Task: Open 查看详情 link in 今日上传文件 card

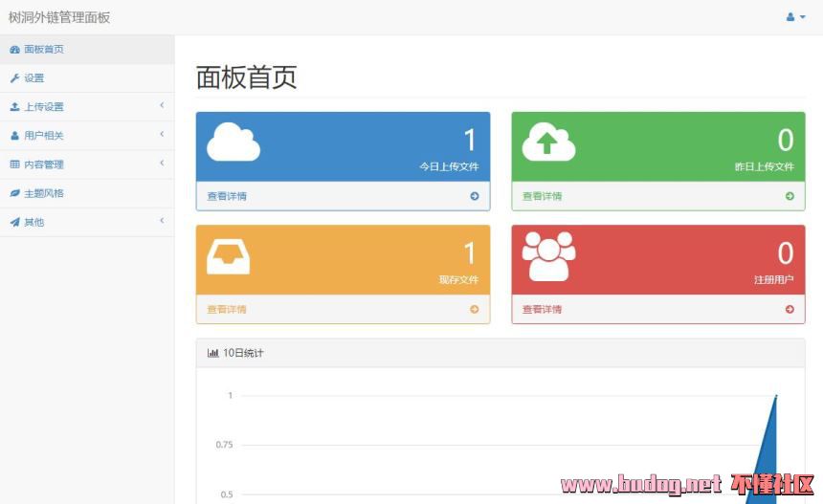Action: click(x=227, y=196)
